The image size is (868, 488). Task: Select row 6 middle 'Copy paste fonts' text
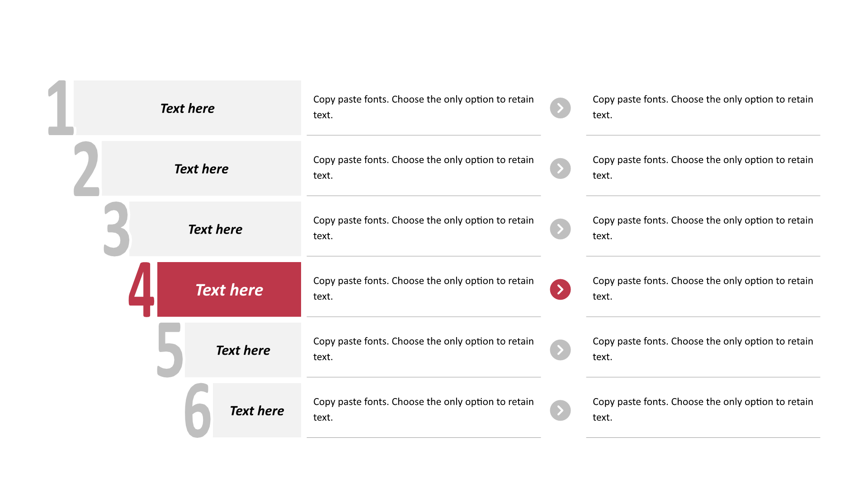pos(424,409)
